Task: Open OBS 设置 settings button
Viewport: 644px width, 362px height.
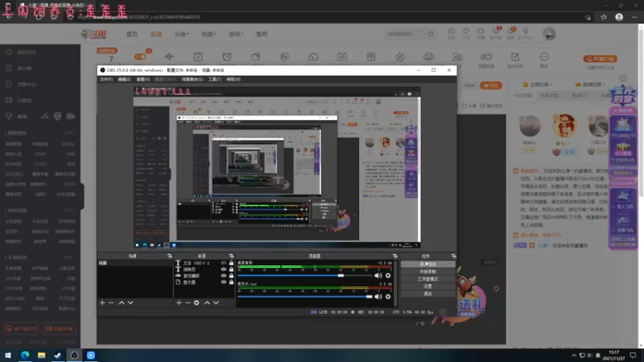Action: click(427, 286)
